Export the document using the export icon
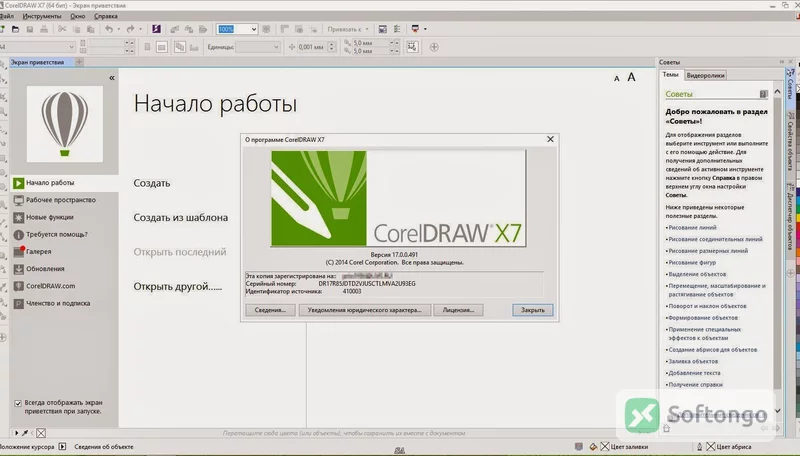800x456 pixels. pos(189,29)
